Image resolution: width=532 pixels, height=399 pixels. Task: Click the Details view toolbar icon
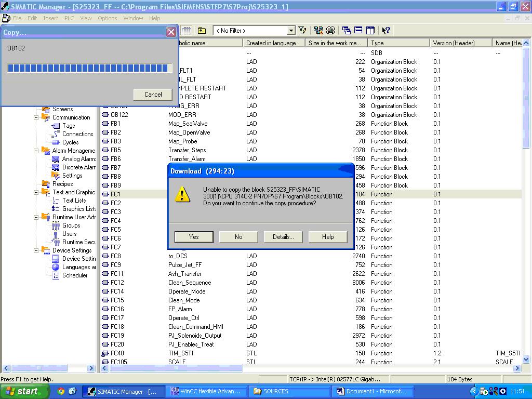click(x=187, y=31)
